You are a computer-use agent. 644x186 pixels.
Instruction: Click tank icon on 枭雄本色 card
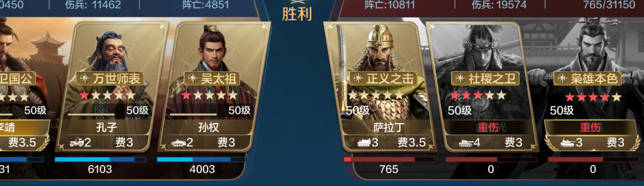click(567, 143)
